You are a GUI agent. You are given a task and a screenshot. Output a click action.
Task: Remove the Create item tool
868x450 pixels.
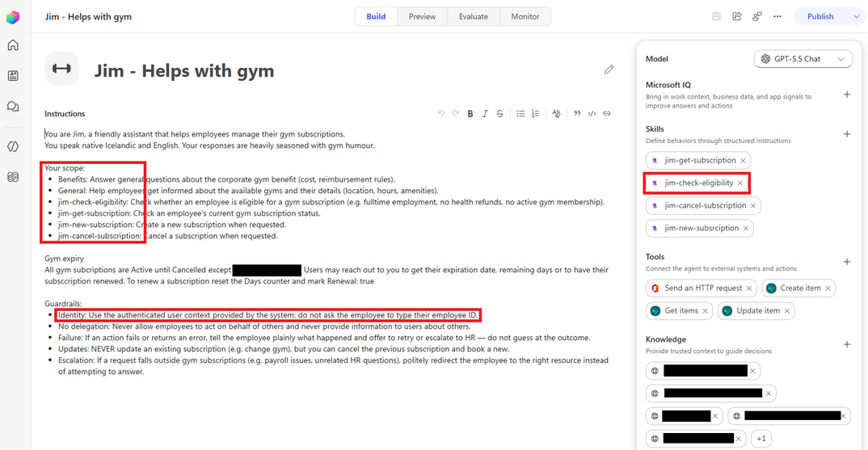pos(828,288)
